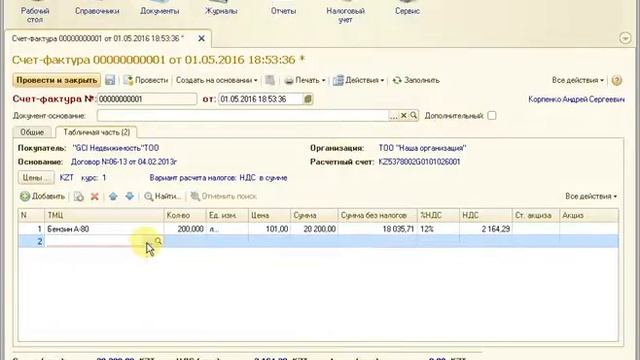This screenshot has height=360, width=640.
Task: Click the report icon next to Печать
Action: [x=270, y=80]
